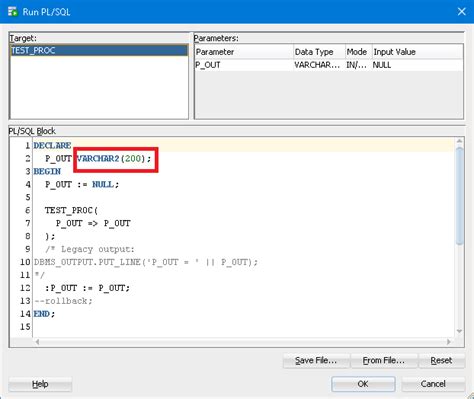Select the P_OUT parameter cell
The height and width of the screenshot is (399, 474).
[244, 65]
